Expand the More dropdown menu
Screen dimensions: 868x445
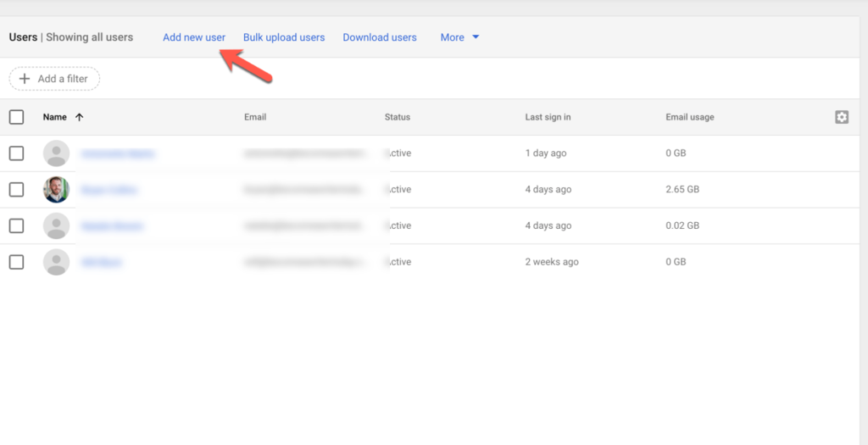[x=459, y=37]
